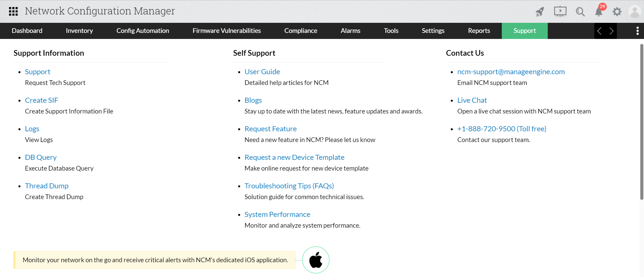Screen dimensions: 644x277
Task: Open the Compliance tab
Action: [x=301, y=31]
